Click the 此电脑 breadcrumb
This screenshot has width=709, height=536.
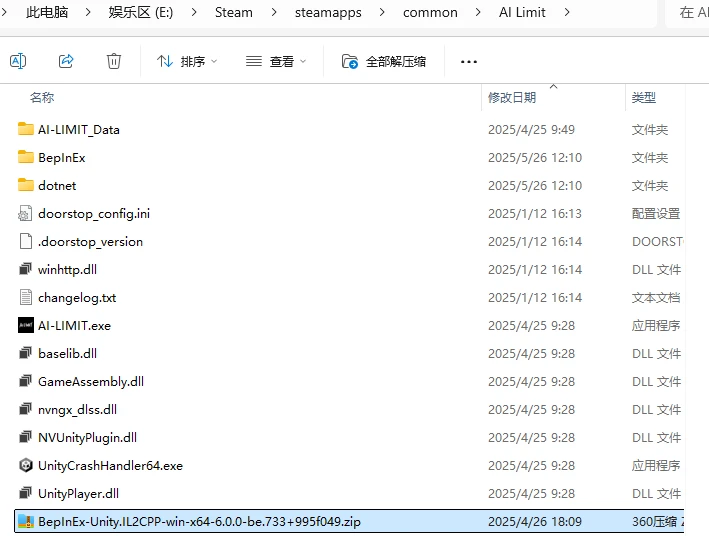[x=47, y=12]
